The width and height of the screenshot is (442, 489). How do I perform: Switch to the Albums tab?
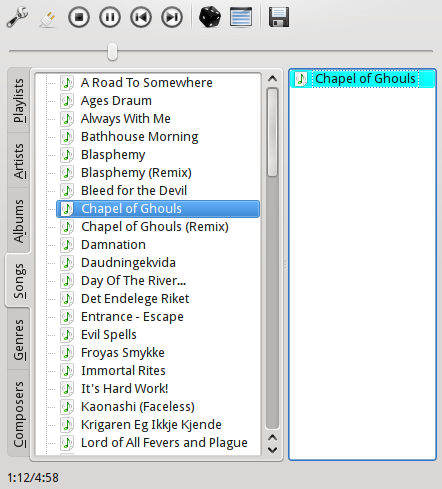(x=19, y=221)
